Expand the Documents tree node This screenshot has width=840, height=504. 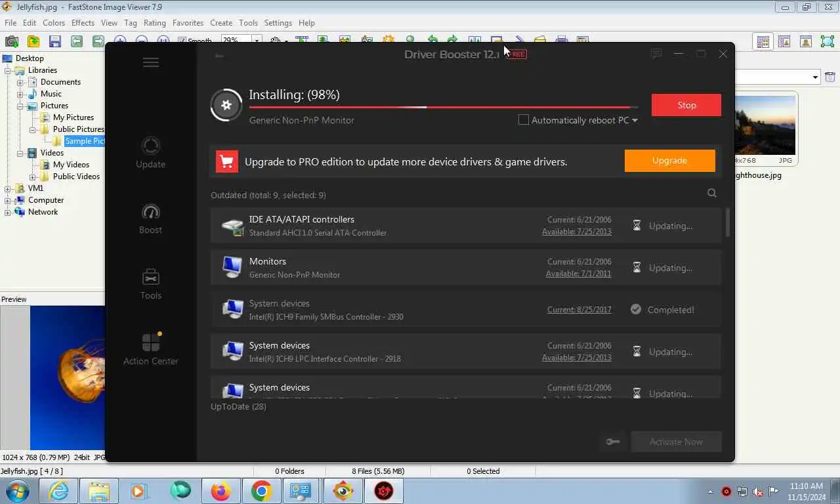coord(20,82)
